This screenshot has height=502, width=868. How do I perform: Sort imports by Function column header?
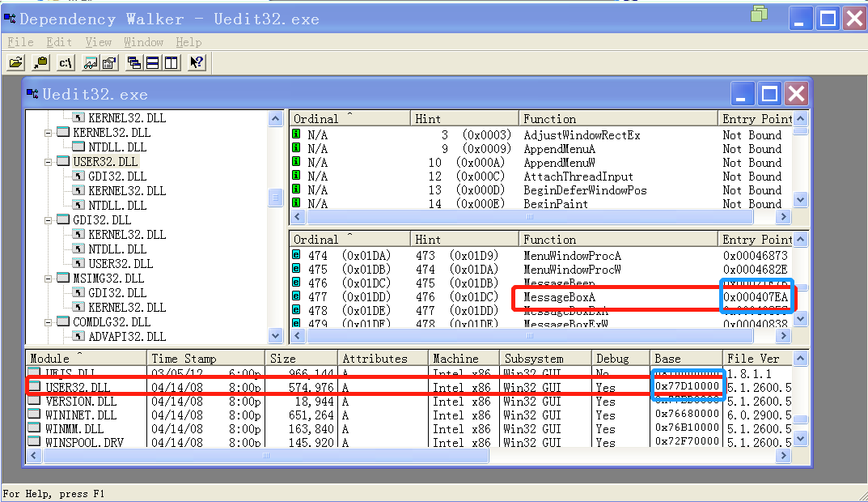tap(550, 119)
